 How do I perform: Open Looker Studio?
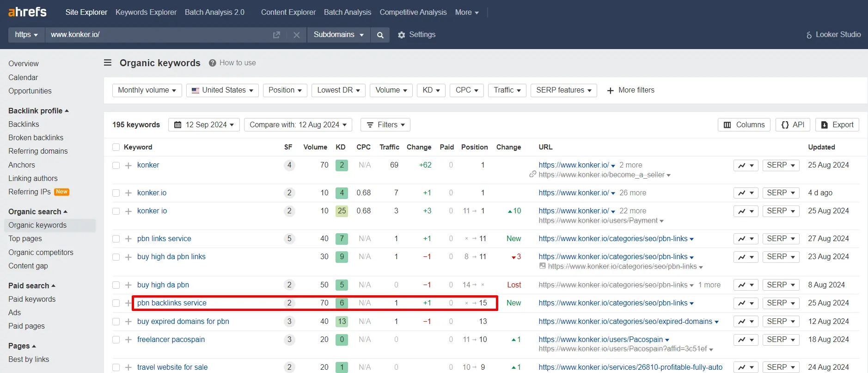tap(833, 35)
